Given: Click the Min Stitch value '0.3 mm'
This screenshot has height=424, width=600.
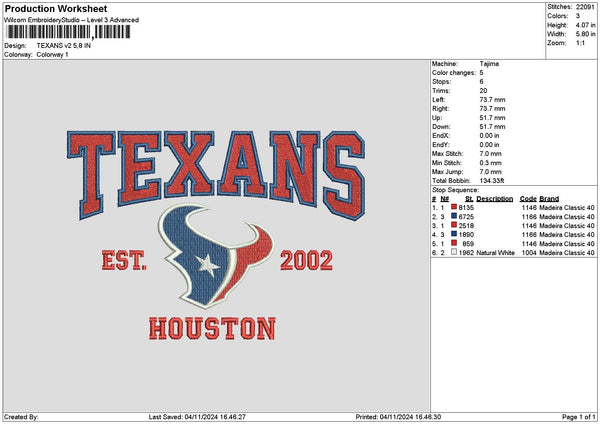Looking at the screenshot, I should pos(491,163).
